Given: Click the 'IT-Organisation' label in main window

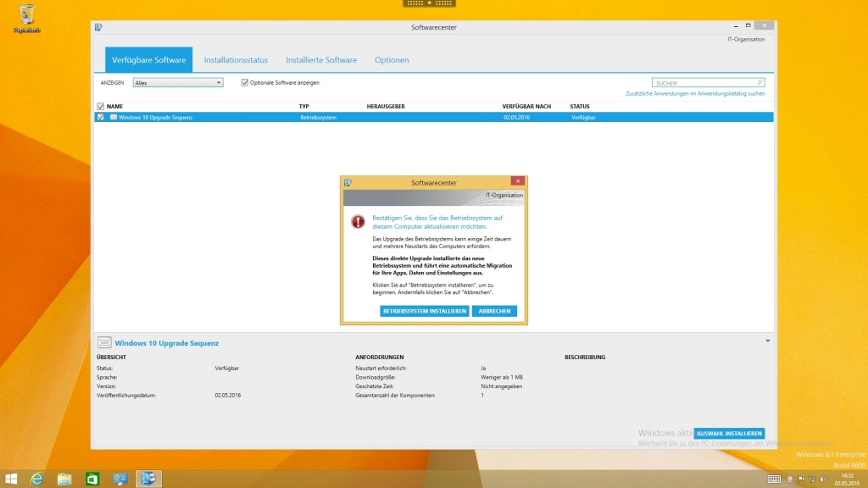Looking at the screenshot, I should pos(746,39).
